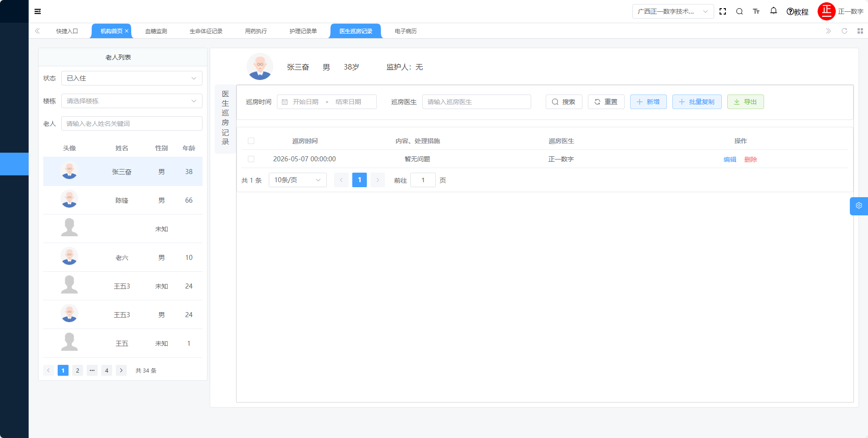The image size is (868, 438).
Task: Switch to the 血糖监测 tab
Action: (156, 31)
